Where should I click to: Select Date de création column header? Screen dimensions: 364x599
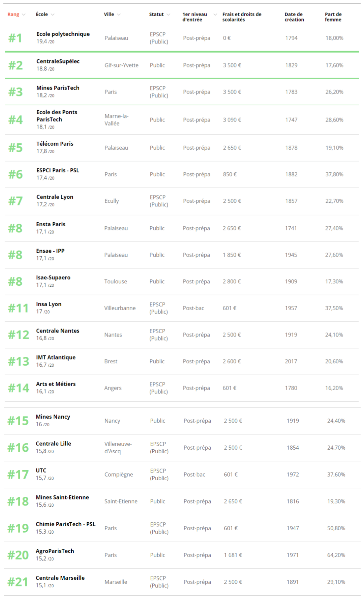coord(294,17)
